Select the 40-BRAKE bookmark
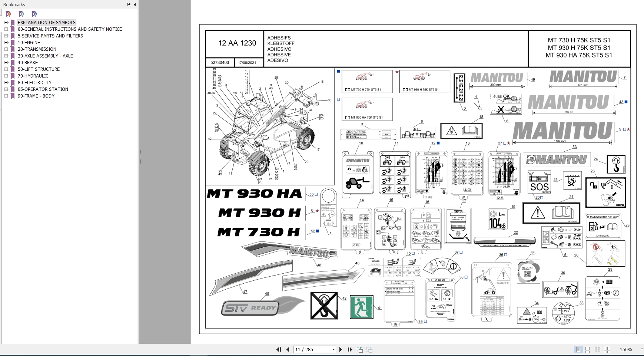The height and width of the screenshot is (356, 644). click(28, 62)
